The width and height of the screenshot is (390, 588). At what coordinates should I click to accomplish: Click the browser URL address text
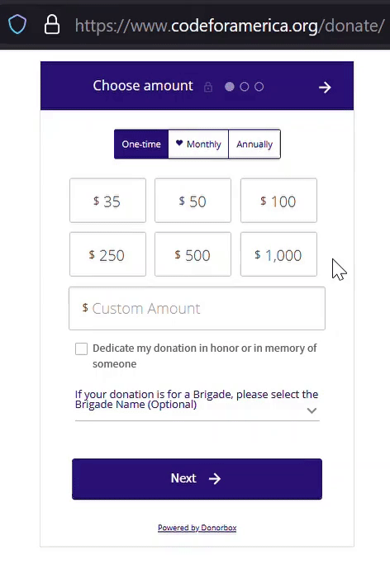tap(230, 26)
